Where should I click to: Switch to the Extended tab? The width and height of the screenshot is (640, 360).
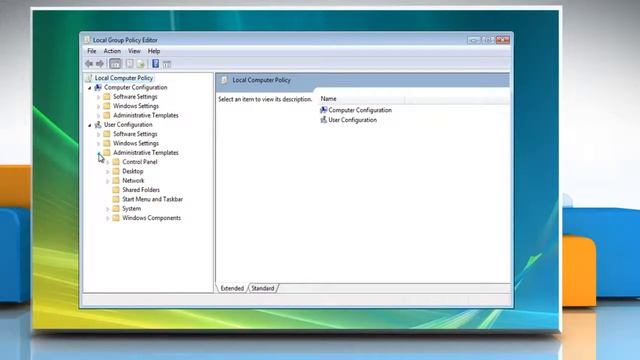[x=232, y=288]
